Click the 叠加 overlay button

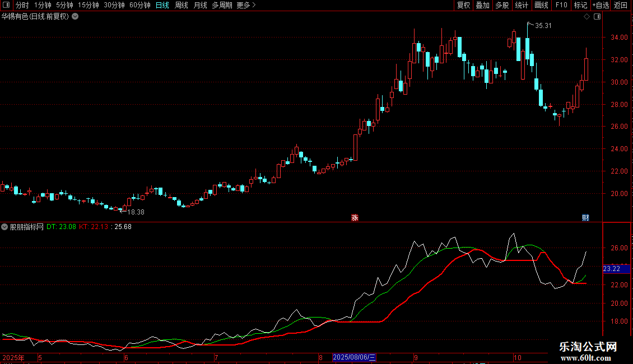482,5
